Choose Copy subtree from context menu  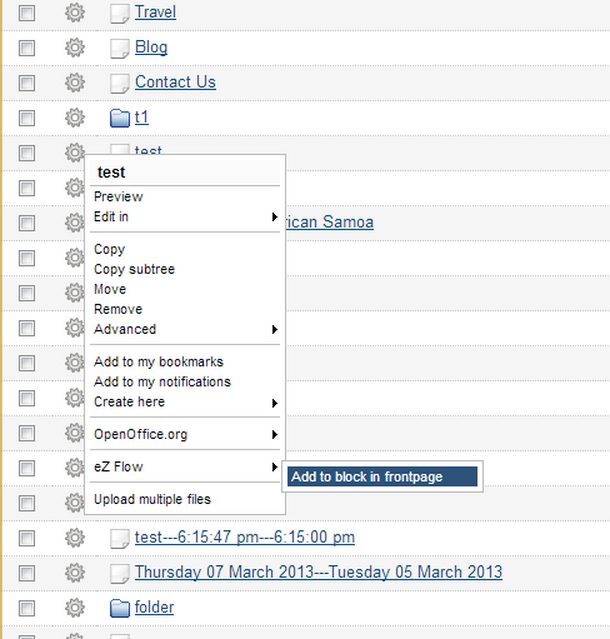(134, 269)
